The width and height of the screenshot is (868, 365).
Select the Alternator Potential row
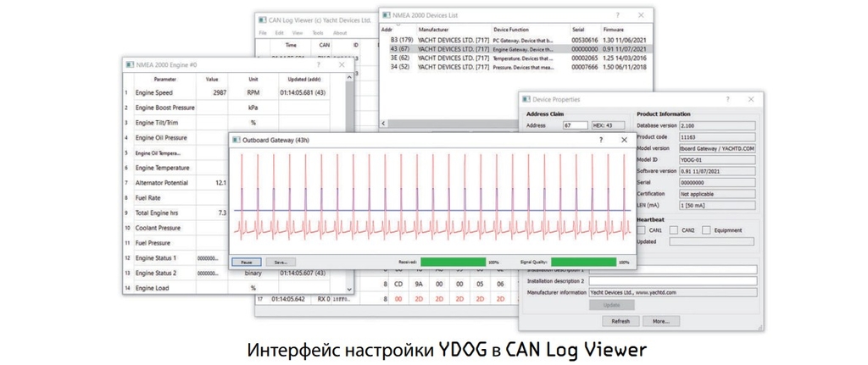pos(176,183)
